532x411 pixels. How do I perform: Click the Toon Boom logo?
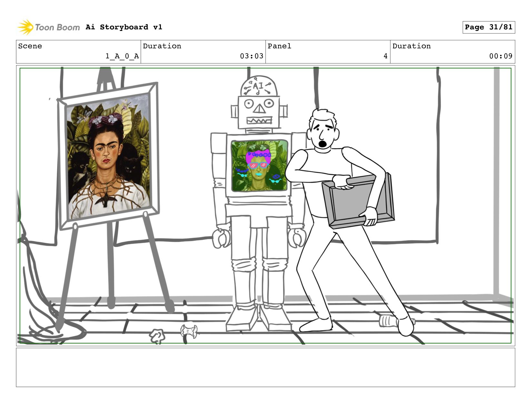[x=48, y=27]
